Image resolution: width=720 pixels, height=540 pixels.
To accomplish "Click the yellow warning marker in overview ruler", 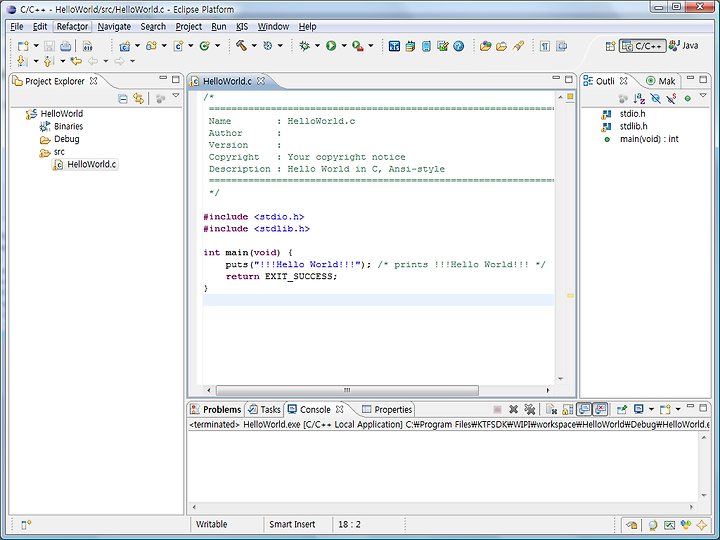I will coord(570,296).
